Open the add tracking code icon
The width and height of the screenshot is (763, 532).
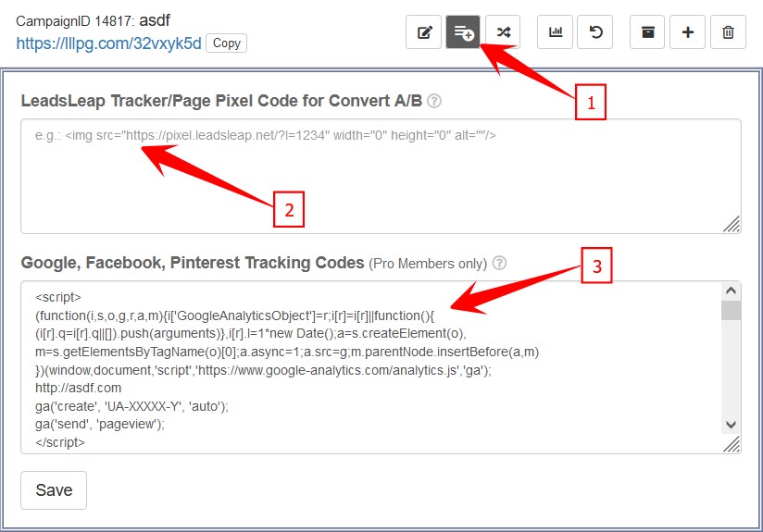point(463,32)
